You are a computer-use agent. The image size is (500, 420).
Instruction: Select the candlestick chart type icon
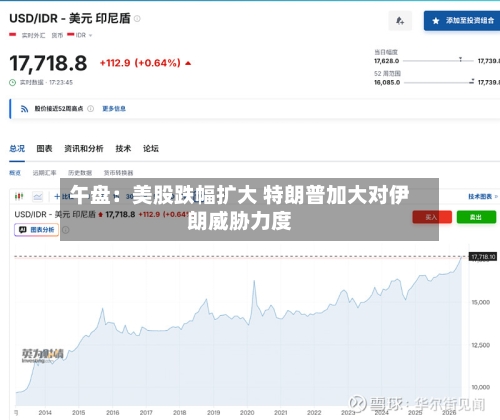tap(19, 196)
